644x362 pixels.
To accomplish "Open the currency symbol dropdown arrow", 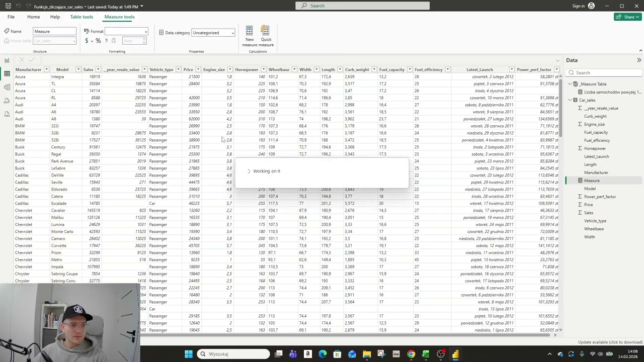I will click(x=92, y=41).
